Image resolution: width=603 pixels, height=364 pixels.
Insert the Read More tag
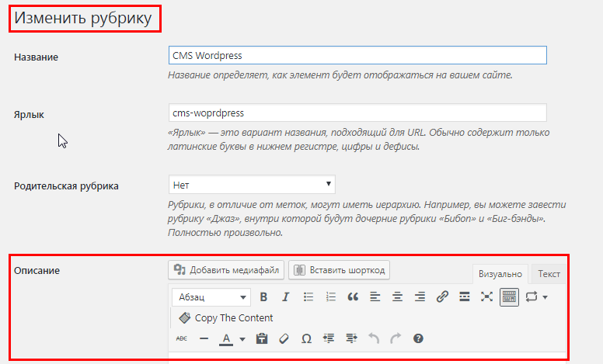pyautogui.click(x=465, y=296)
